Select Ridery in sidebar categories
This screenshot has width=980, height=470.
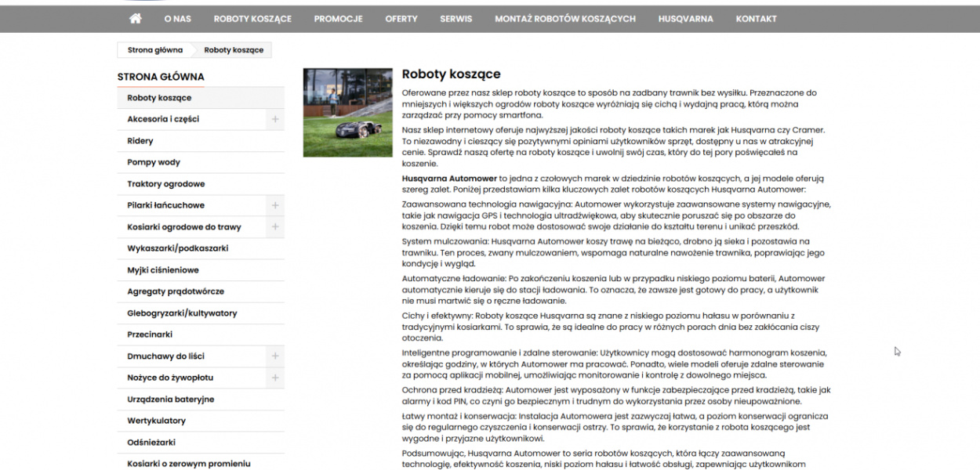pos(140,141)
